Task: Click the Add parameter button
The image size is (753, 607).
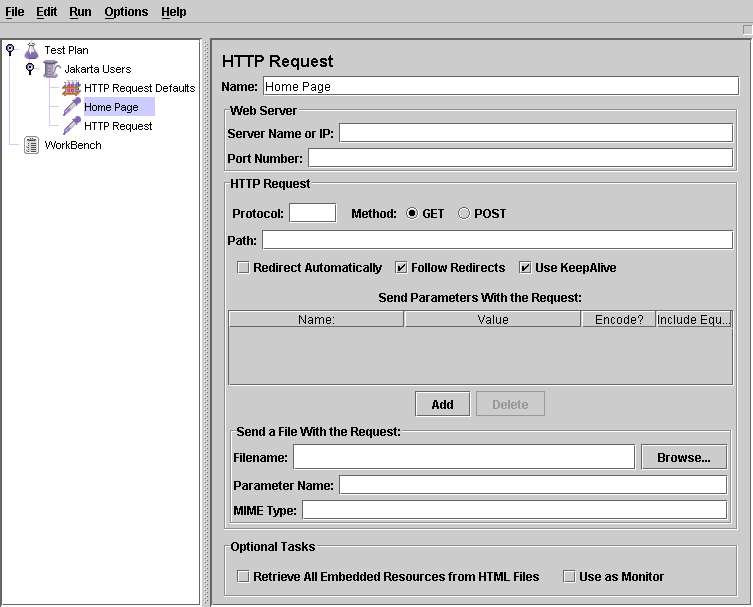Action: 442,404
